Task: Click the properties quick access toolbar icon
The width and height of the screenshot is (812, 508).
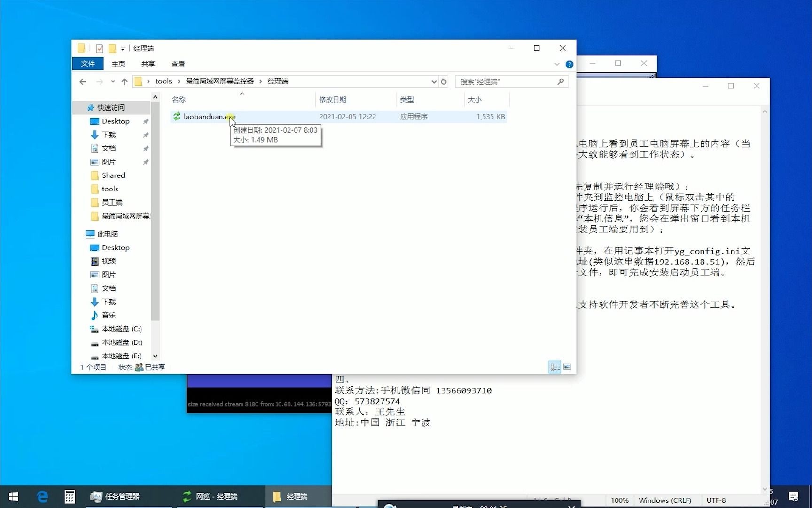Action: 100,48
